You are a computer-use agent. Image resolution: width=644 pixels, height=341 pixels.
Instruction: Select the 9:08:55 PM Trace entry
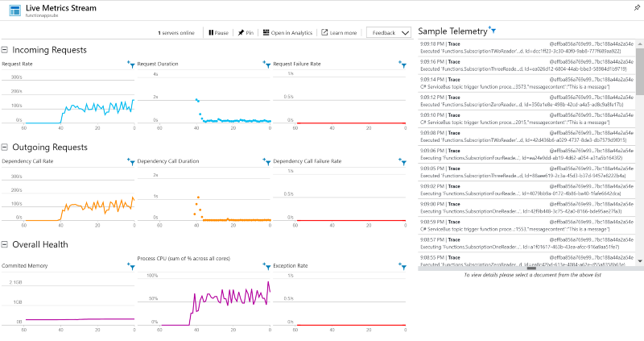pos(526,260)
